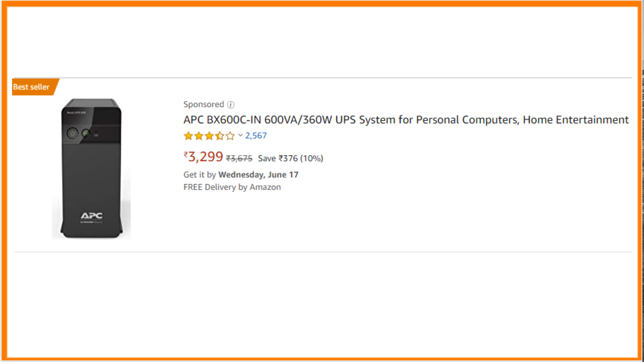Click the empty fifth rating star

click(230, 136)
